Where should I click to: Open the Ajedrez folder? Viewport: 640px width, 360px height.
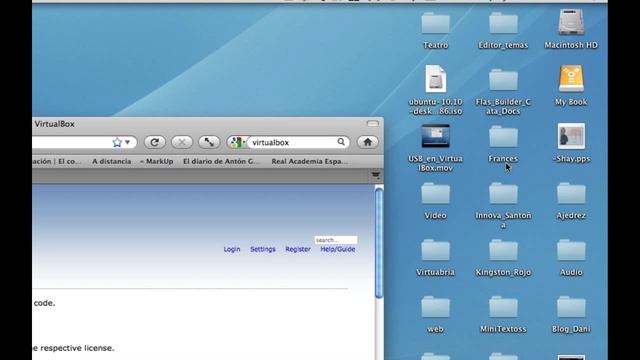571,193
